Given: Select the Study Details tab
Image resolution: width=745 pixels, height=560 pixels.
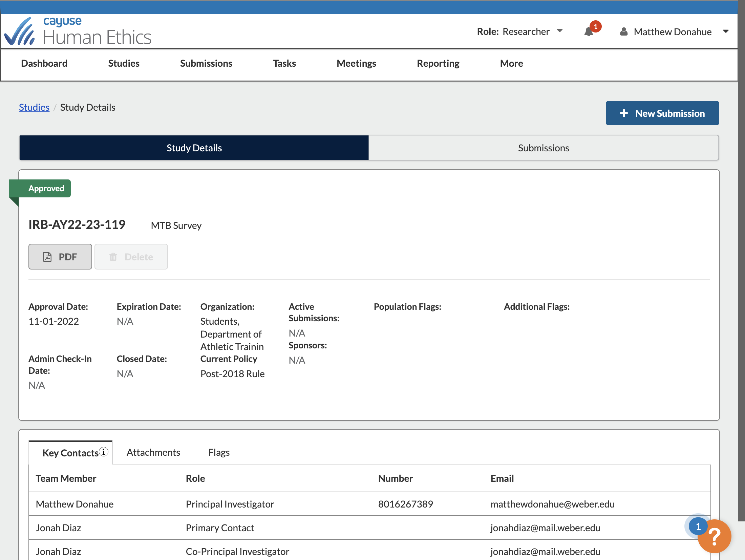Looking at the screenshot, I should [x=194, y=148].
